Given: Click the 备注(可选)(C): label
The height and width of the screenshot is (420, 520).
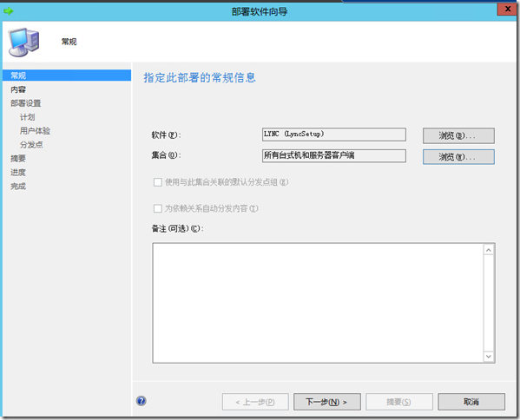Looking at the screenshot, I should pos(177,229).
